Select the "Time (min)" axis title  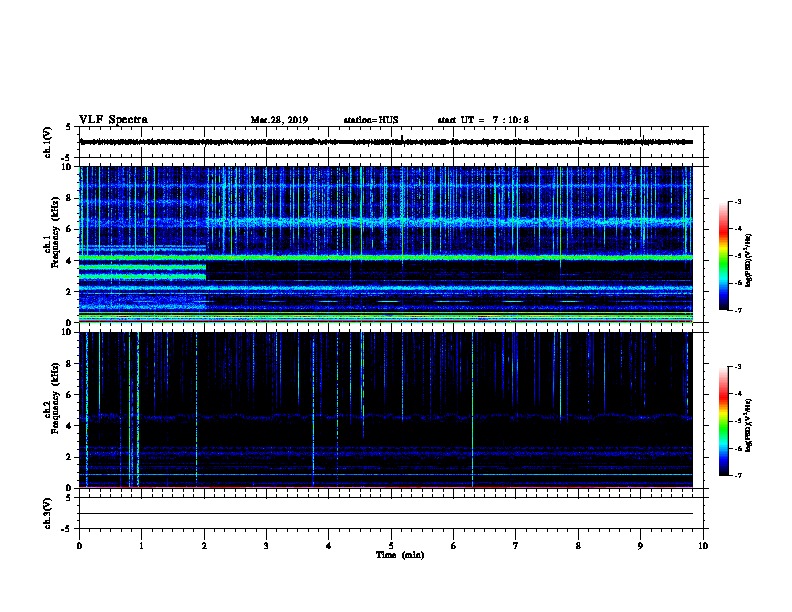point(400,555)
